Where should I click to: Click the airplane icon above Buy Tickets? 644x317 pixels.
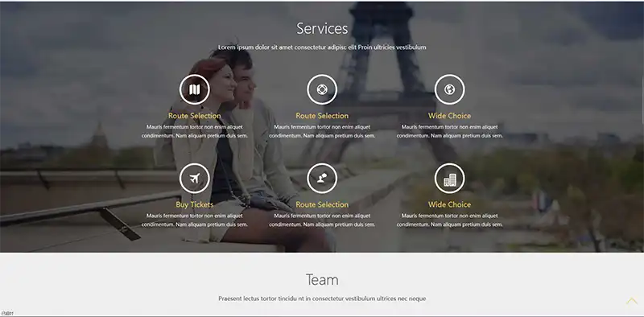click(195, 178)
